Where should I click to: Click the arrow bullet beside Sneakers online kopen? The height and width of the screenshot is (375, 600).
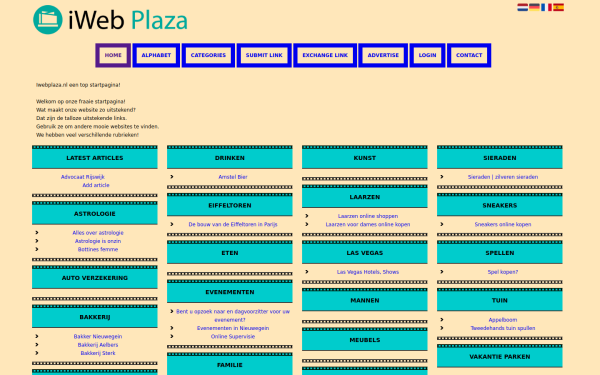click(x=442, y=224)
